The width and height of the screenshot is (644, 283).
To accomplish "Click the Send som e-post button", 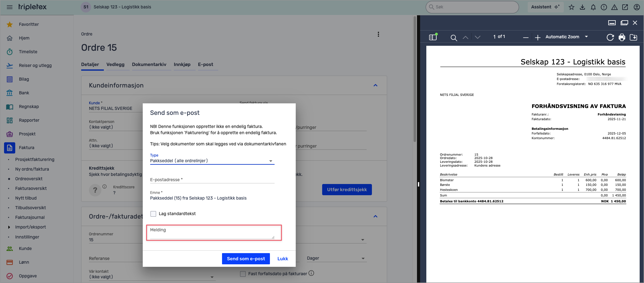I will pos(246,259).
